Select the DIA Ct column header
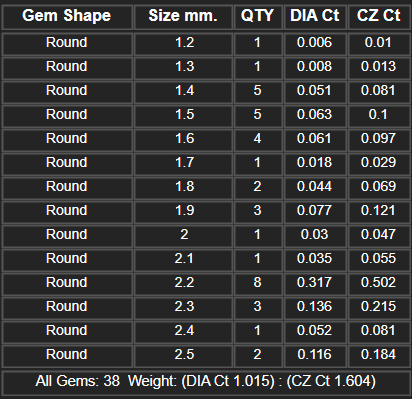412x399 pixels. (315, 16)
